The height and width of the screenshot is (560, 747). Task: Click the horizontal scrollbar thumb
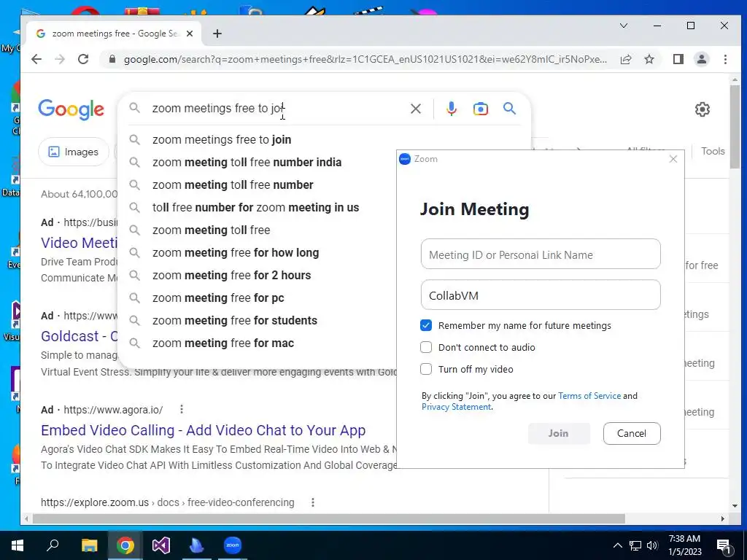pyautogui.click(x=329, y=518)
